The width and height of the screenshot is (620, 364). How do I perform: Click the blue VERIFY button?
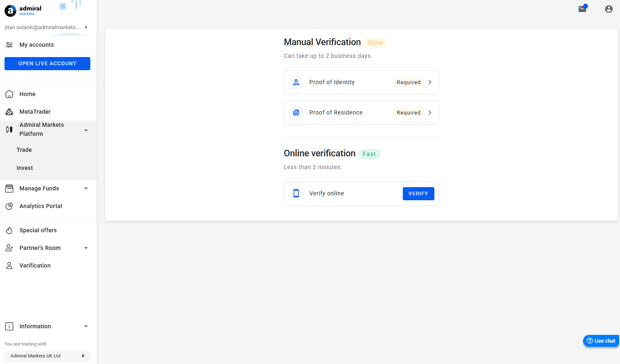point(418,194)
